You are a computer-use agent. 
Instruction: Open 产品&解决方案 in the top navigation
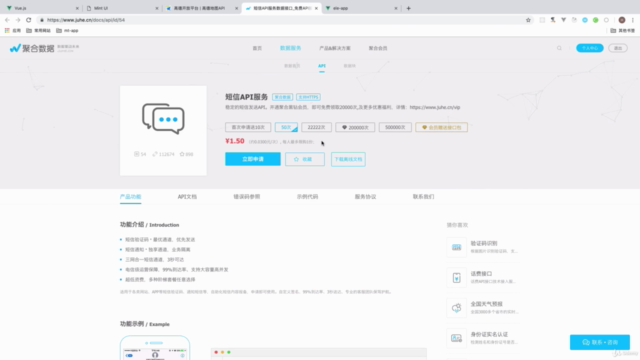pos(335,48)
